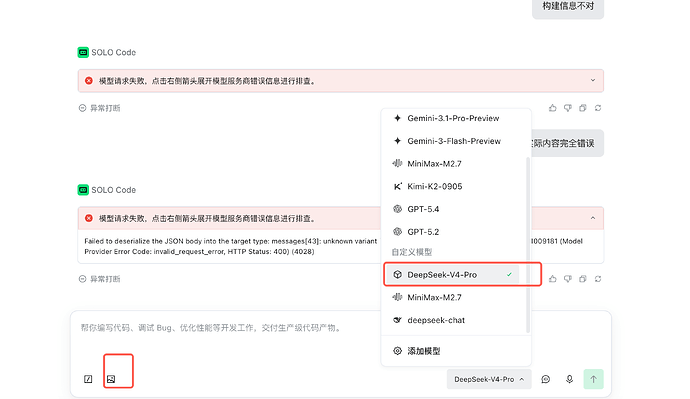The image size is (690, 399).
Task: Click slash command icon in input box
Action: click(88, 379)
